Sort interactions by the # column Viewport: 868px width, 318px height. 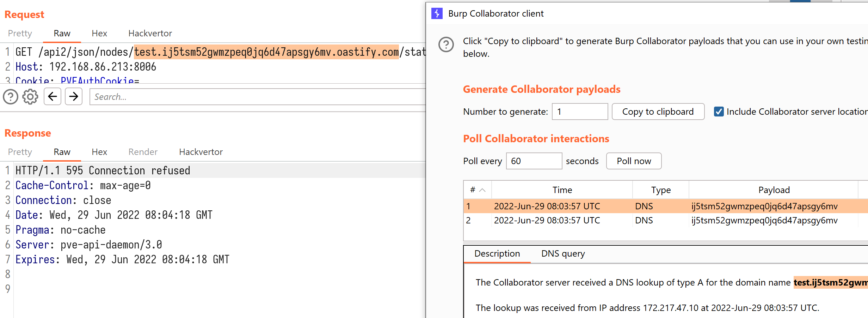pyautogui.click(x=477, y=190)
